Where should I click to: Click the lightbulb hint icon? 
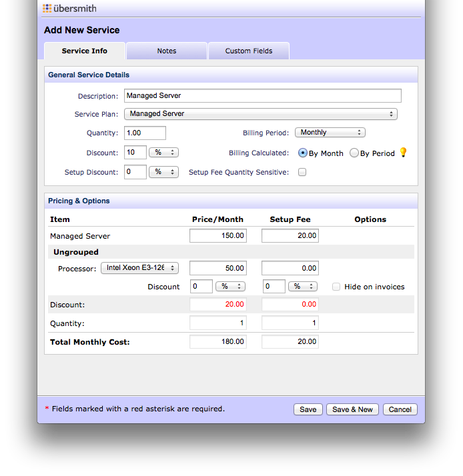tap(402, 153)
